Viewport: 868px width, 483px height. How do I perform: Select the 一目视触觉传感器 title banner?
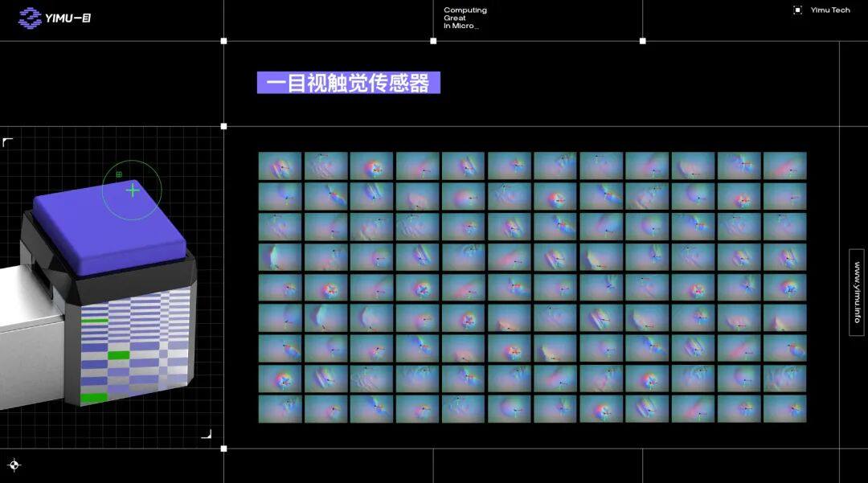pos(348,83)
